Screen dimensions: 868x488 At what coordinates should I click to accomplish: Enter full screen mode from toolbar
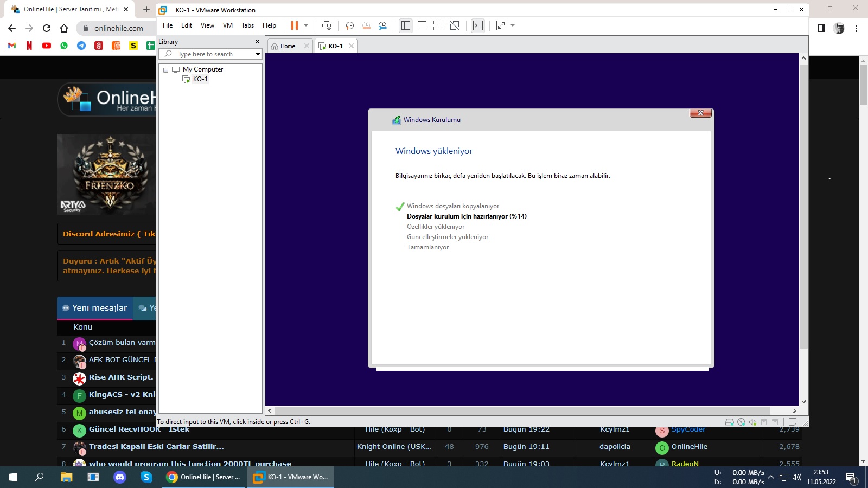click(x=438, y=25)
